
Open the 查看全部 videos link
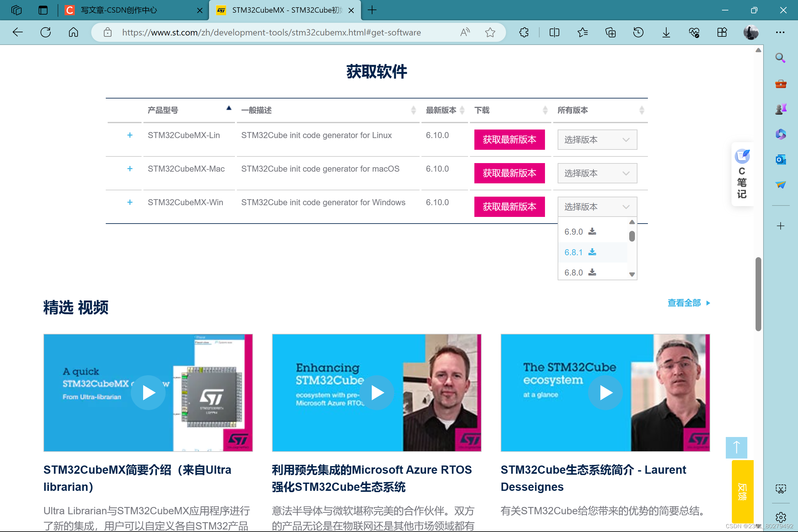(x=685, y=303)
